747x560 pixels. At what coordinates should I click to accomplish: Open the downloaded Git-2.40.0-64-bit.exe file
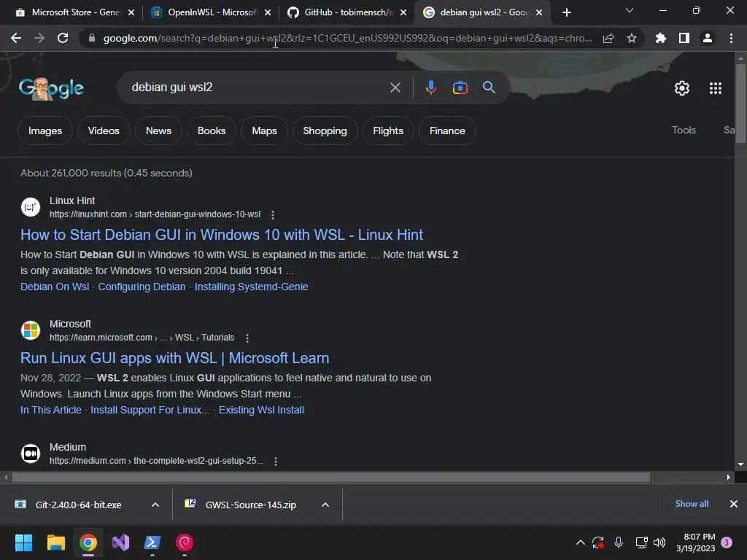[78, 505]
